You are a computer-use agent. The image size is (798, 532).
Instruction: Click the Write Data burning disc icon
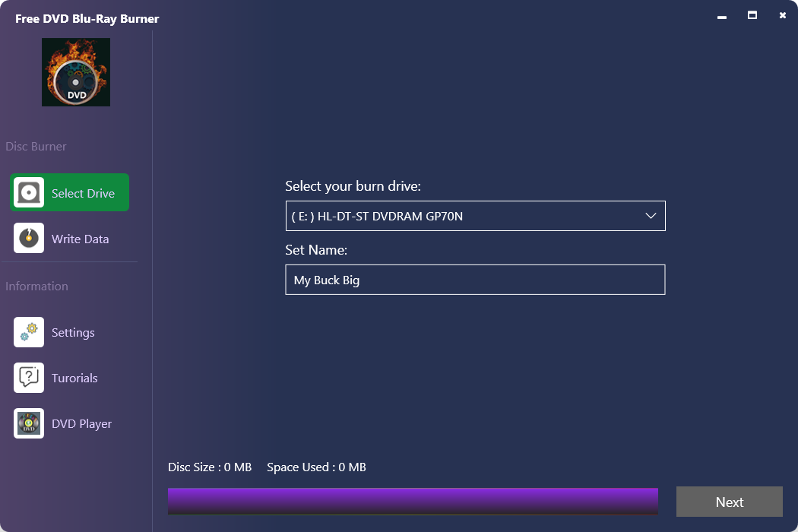[x=29, y=238]
